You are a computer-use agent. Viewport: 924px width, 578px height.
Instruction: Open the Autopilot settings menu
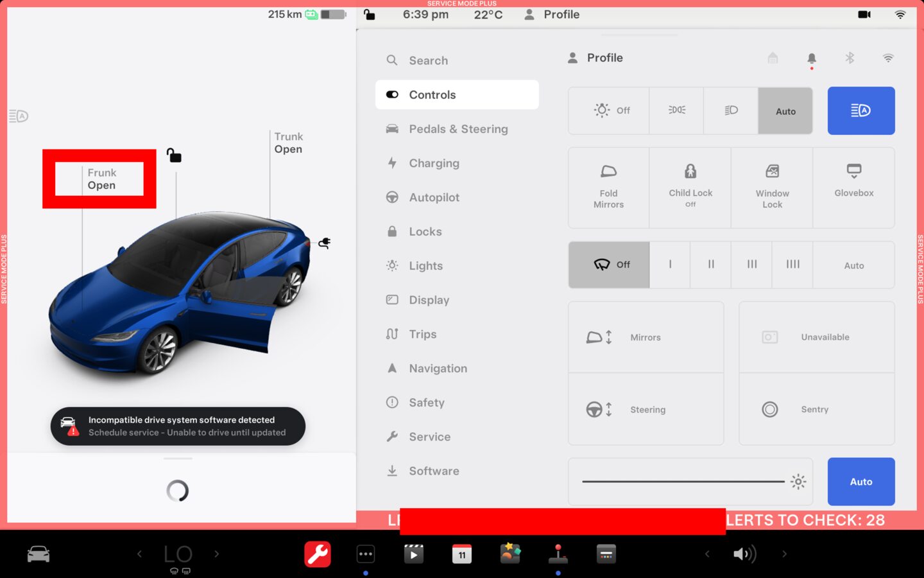tap(434, 197)
